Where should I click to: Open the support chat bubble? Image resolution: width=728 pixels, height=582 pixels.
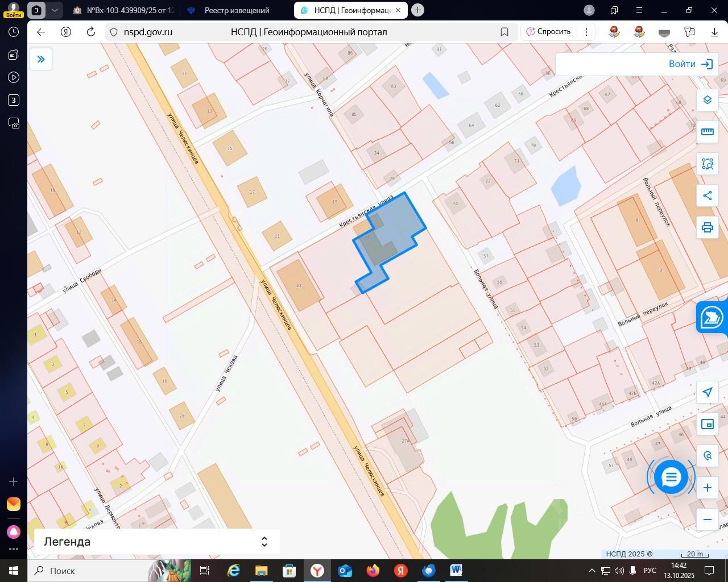click(x=671, y=477)
